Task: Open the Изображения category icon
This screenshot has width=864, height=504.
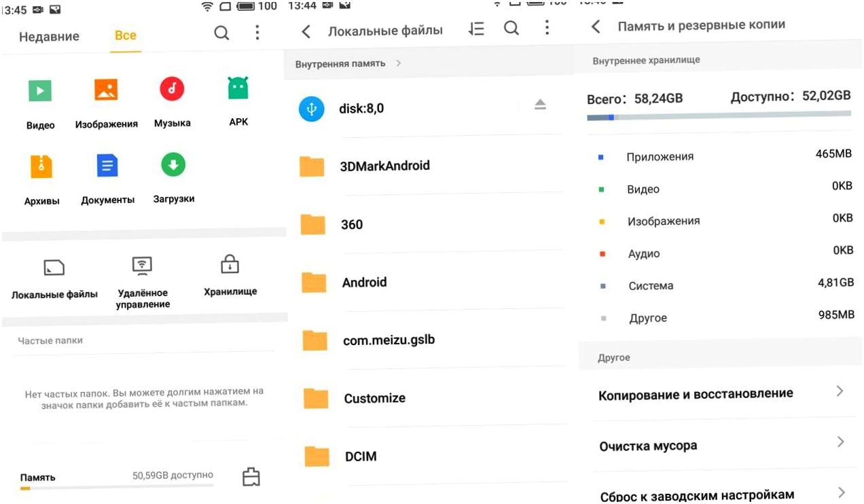Action: click(x=106, y=90)
